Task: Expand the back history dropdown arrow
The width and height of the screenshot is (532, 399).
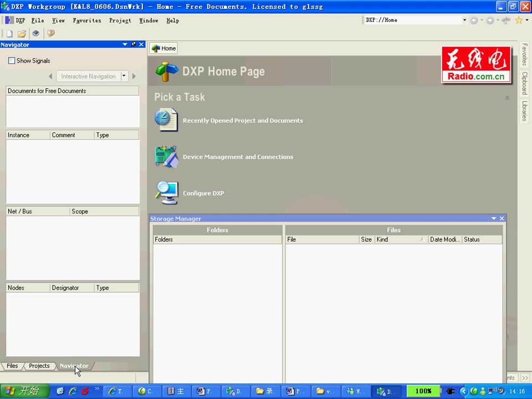Action: 482,21
